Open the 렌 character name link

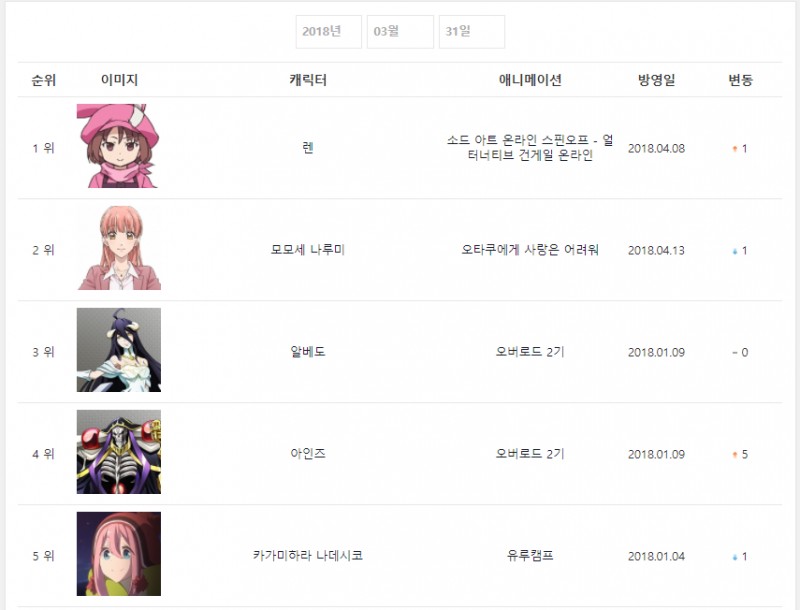click(x=308, y=148)
